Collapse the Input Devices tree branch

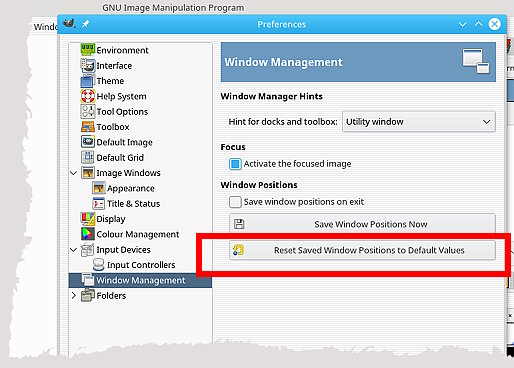(x=74, y=250)
